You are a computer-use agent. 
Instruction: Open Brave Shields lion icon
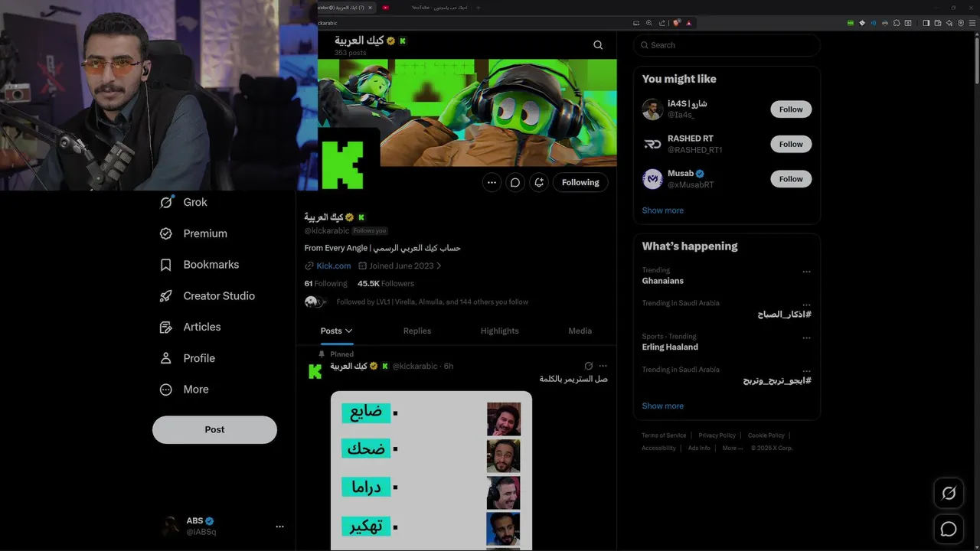pyautogui.click(x=677, y=23)
